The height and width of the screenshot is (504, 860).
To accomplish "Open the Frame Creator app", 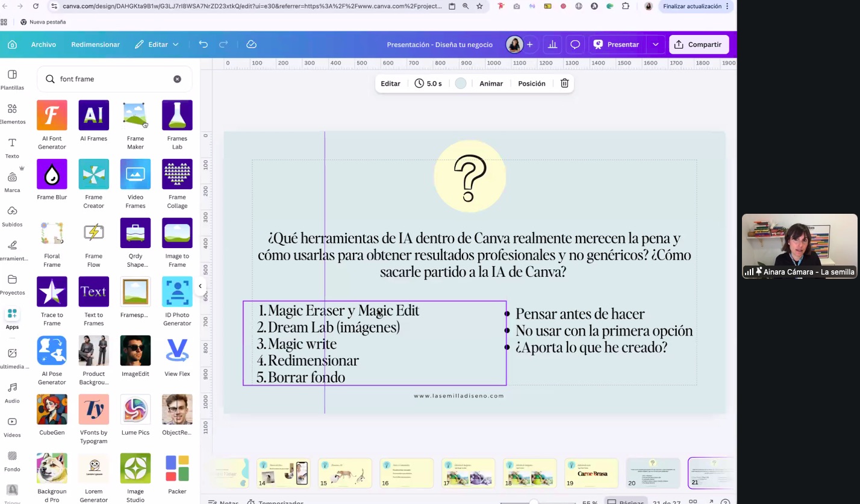I will coord(93,174).
